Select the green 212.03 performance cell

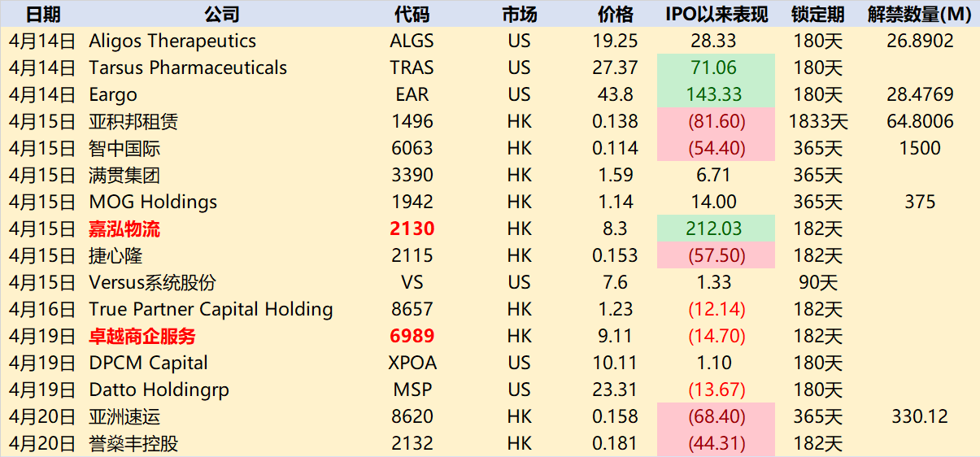(714, 229)
